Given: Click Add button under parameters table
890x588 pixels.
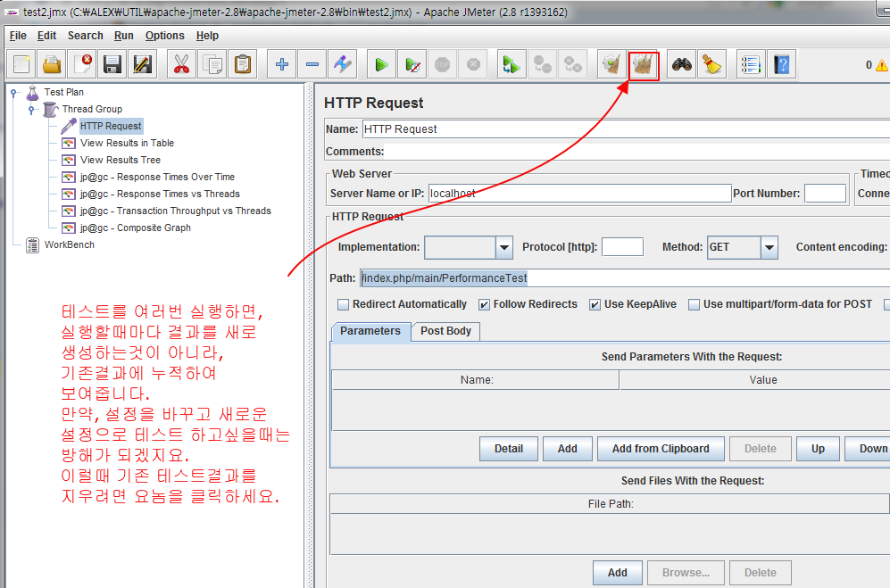Looking at the screenshot, I should click(568, 449).
